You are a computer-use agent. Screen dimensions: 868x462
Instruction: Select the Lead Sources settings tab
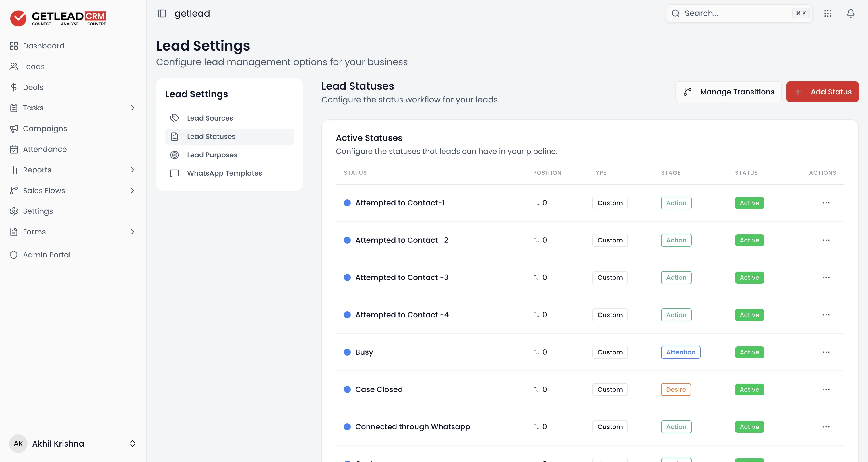[x=229, y=118]
